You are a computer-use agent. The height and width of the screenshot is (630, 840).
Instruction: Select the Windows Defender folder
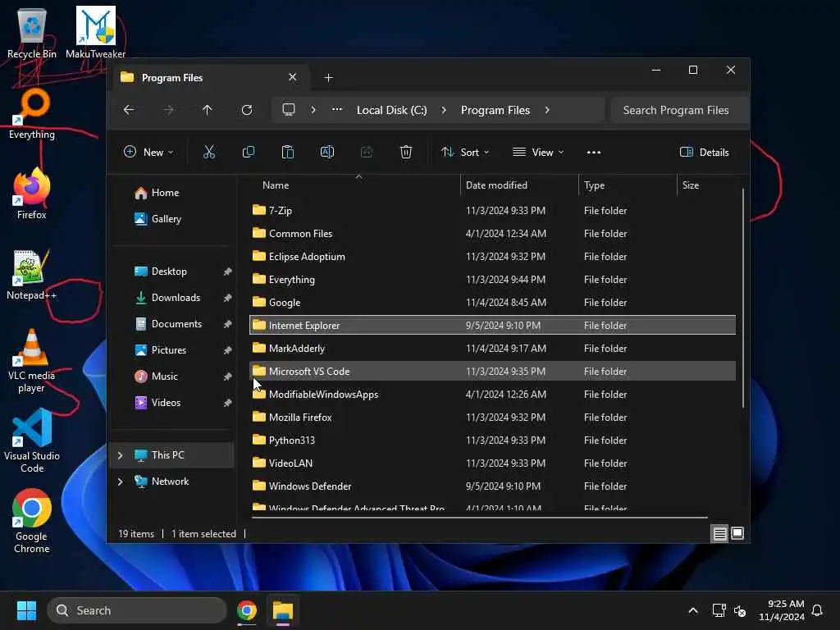[492, 486]
